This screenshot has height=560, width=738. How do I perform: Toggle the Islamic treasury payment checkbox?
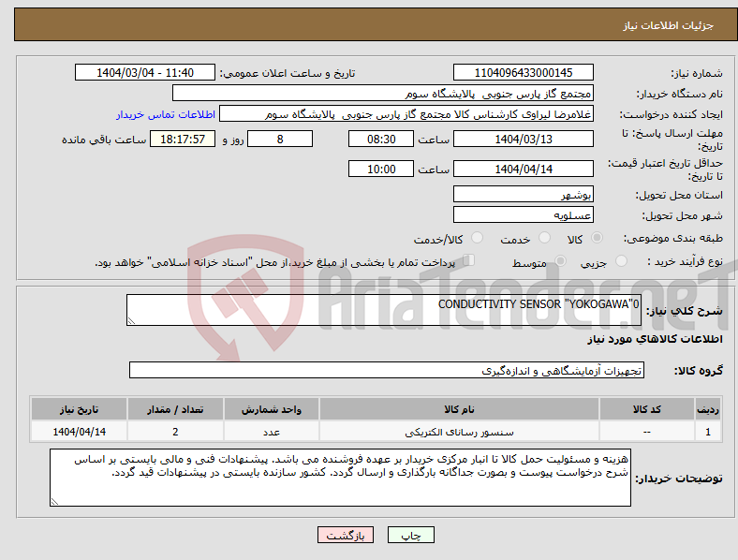469,259
